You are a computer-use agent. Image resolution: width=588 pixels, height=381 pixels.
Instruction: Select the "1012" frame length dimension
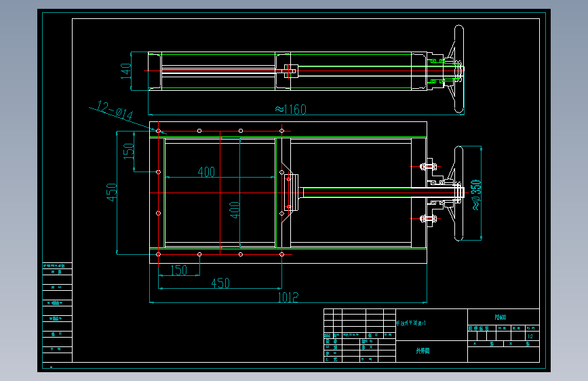[288, 298]
